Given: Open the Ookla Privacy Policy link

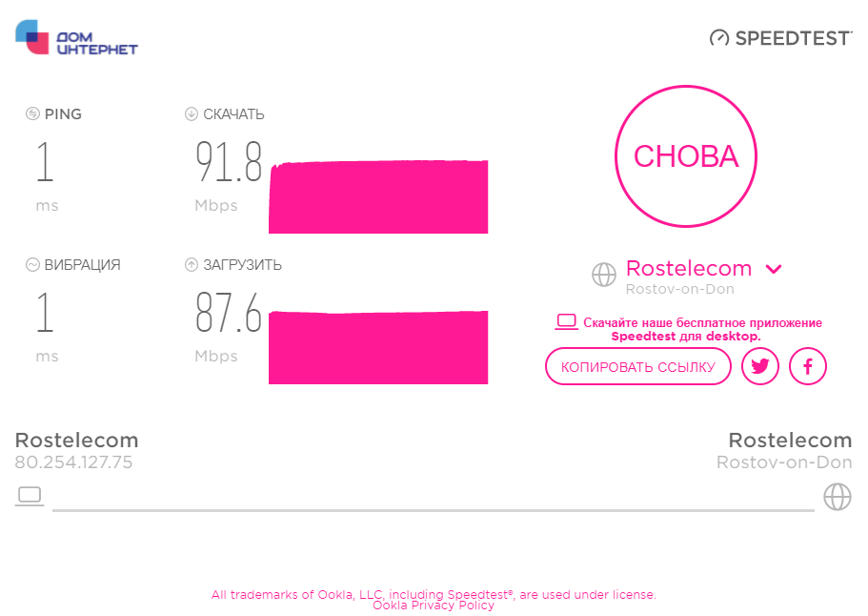Looking at the screenshot, I should (434, 606).
